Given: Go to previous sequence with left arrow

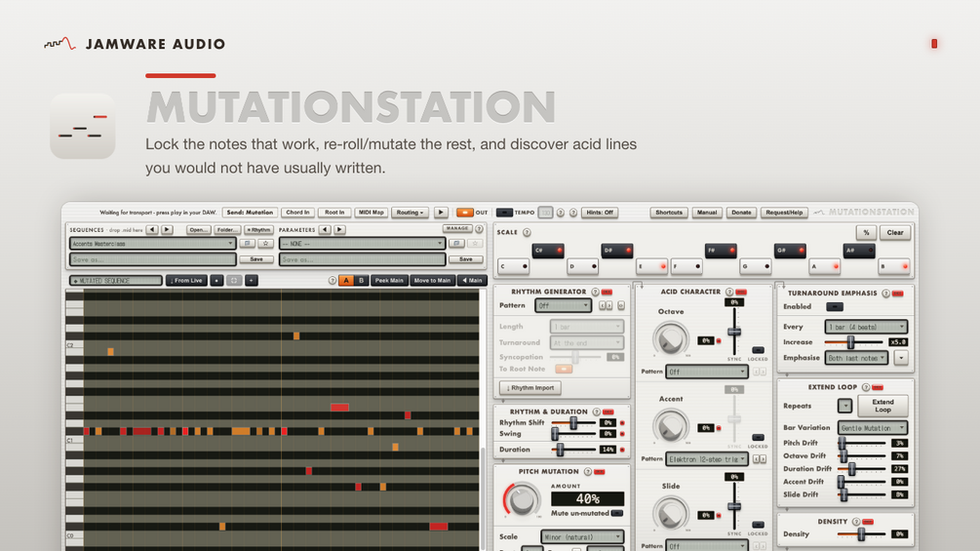Looking at the screenshot, I should click(152, 229).
